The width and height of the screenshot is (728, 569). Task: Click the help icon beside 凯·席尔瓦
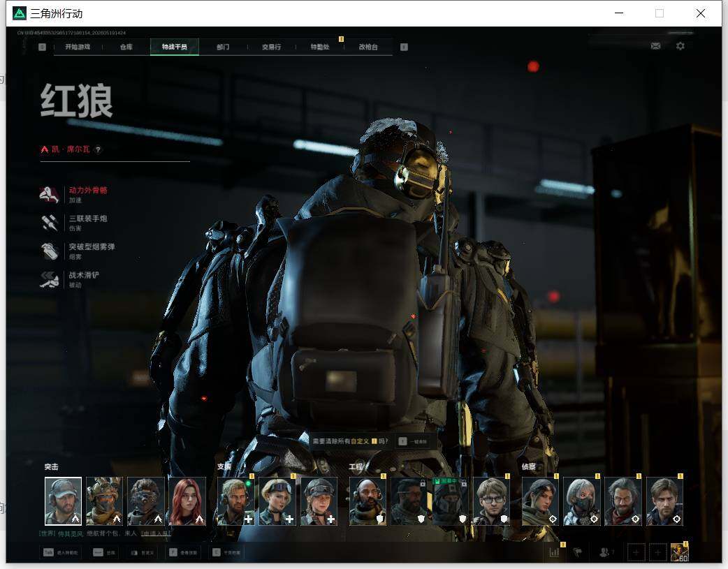click(x=98, y=149)
